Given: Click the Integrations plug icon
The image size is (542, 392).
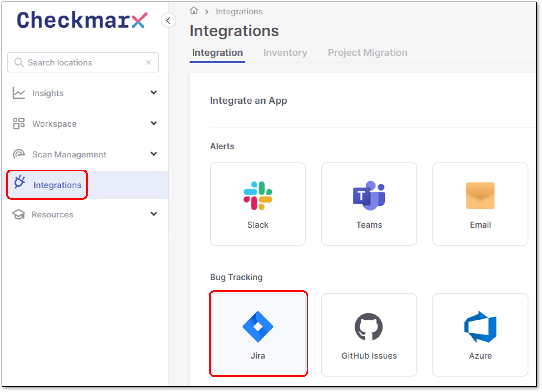Looking at the screenshot, I should point(19,182).
